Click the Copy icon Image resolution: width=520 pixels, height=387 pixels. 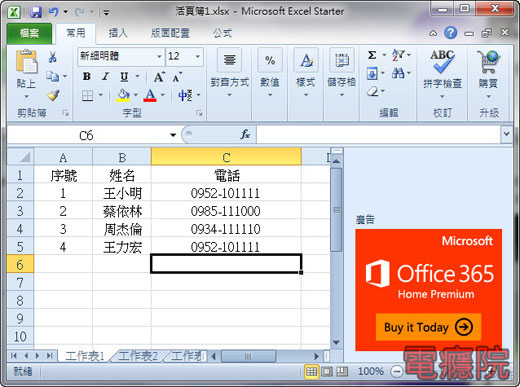tap(52, 76)
